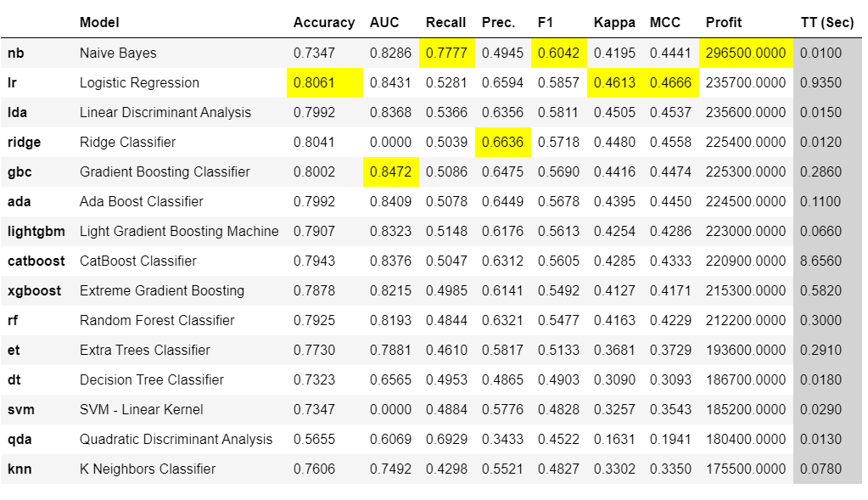Click the highlighted Ridge Classifier precision 0.6636
This screenshot has height=500, width=868.
click(502, 143)
